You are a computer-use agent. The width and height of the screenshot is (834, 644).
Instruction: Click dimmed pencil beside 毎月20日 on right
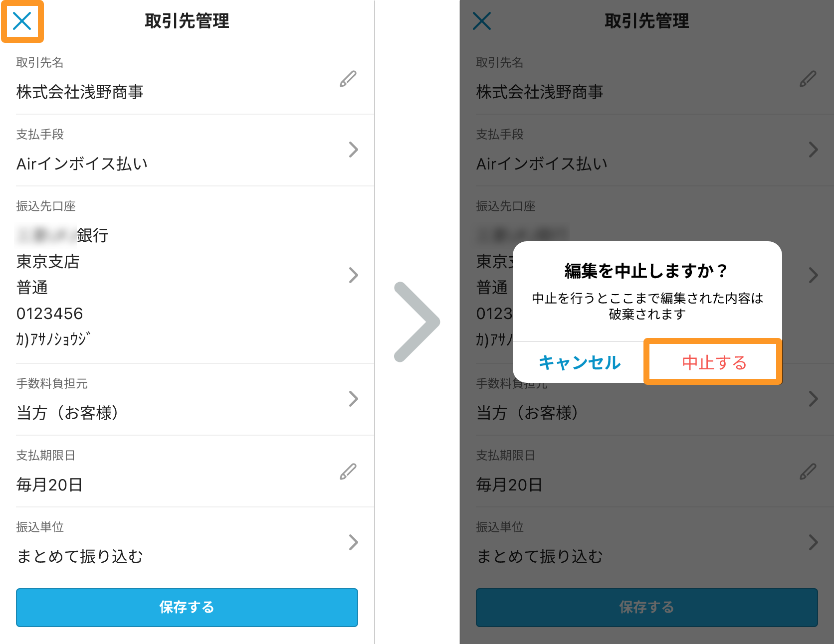[808, 472]
